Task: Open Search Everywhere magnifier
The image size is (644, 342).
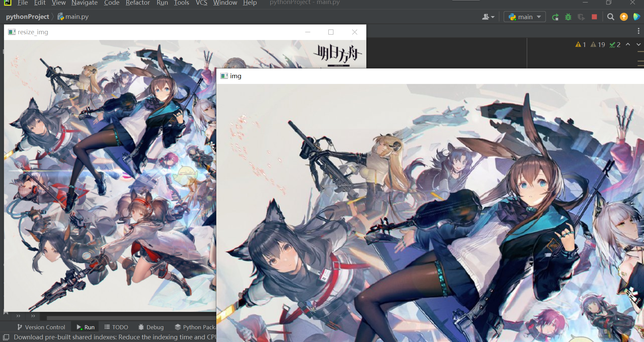Action: tap(611, 17)
